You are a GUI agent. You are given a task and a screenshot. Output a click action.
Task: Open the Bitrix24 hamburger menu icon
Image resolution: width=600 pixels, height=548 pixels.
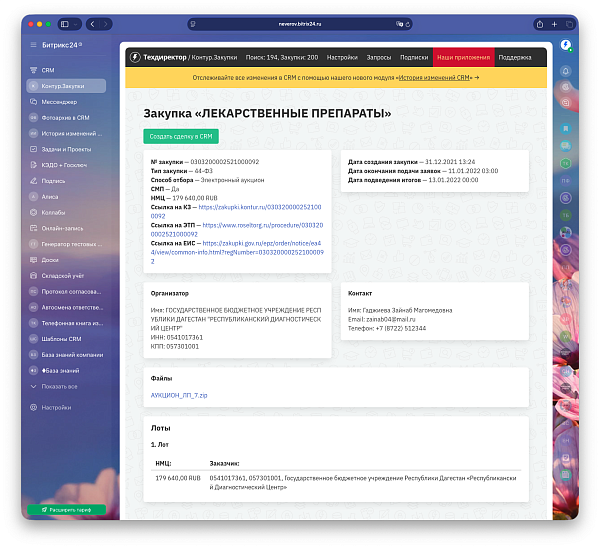point(33,45)
